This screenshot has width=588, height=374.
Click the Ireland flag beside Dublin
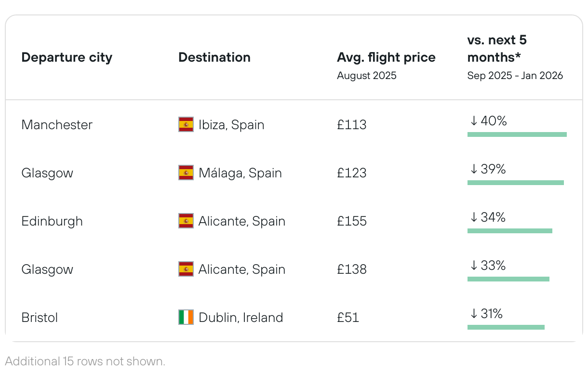186,318
